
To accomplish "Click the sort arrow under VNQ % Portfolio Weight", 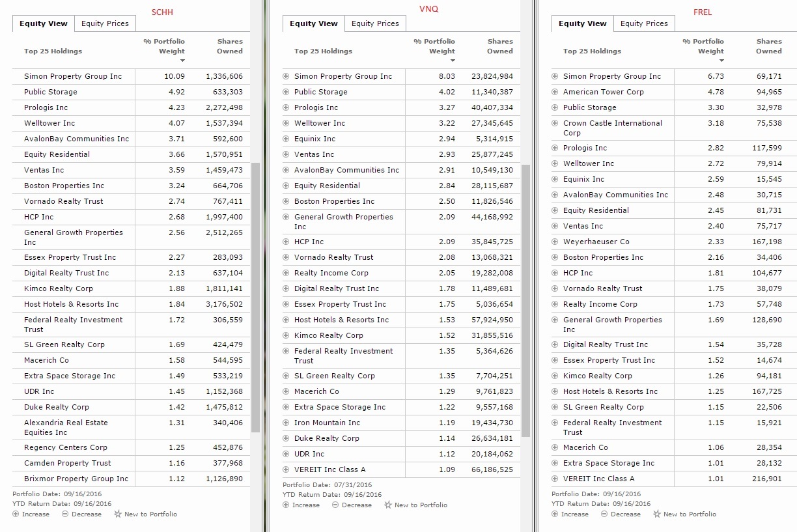I will [x=453, y=61].
